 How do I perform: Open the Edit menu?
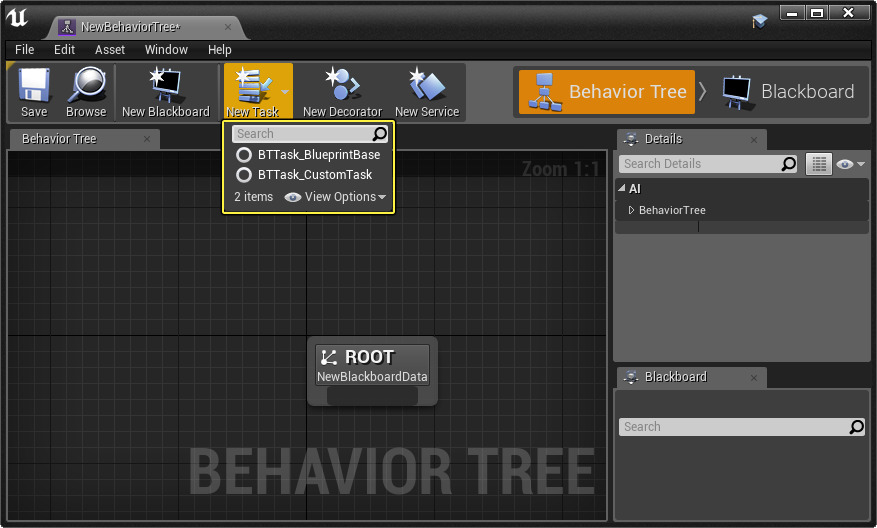pos(64,50)
